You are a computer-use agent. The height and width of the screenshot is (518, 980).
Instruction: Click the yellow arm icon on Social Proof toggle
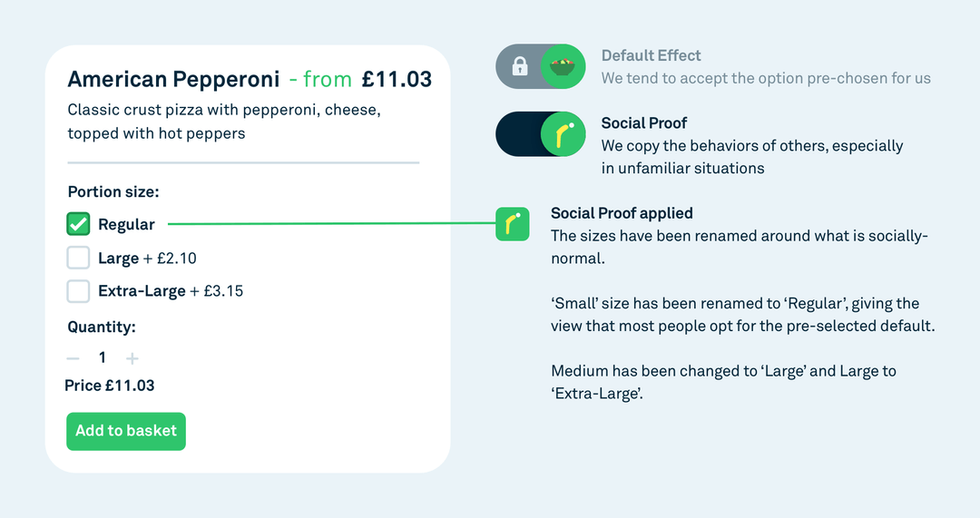coord(563,135)
